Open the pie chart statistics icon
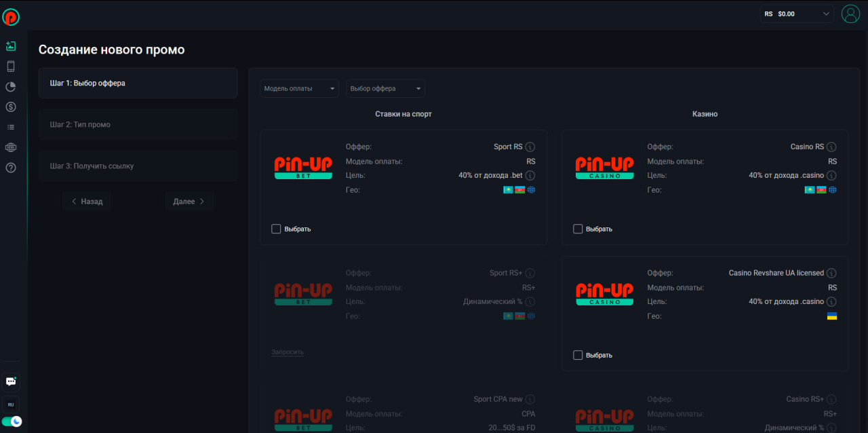Screen dimensions: 868x433 pyautogui.click(x=11, y=87)
